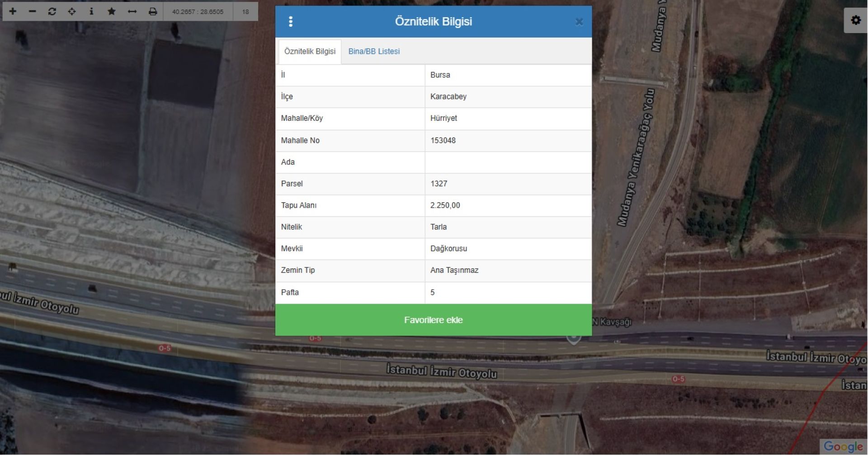This screenshot has height=456, width=868.
Task: Select the info query tool icon
Action: tap(91, 11)
